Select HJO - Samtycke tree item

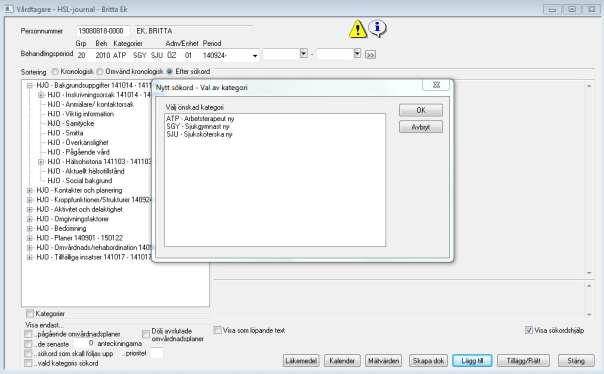pyautogui.click(x=70, y=124)
